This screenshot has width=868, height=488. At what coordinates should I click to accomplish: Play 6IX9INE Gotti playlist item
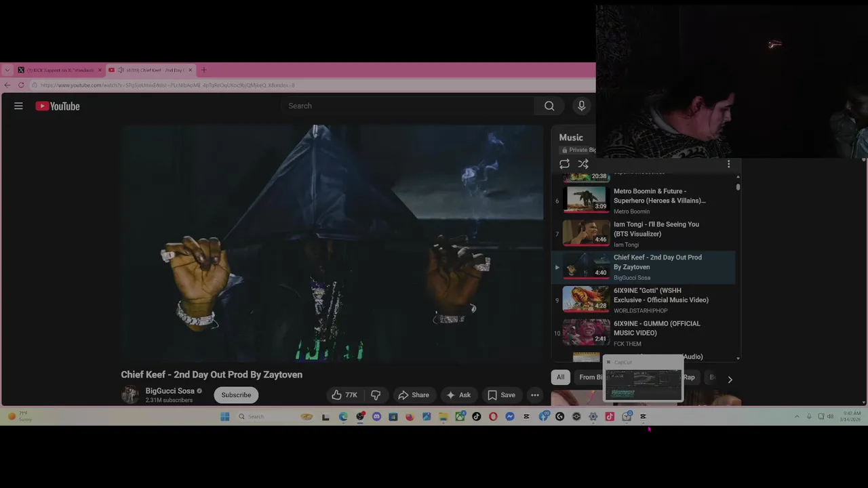click(644, 300)
